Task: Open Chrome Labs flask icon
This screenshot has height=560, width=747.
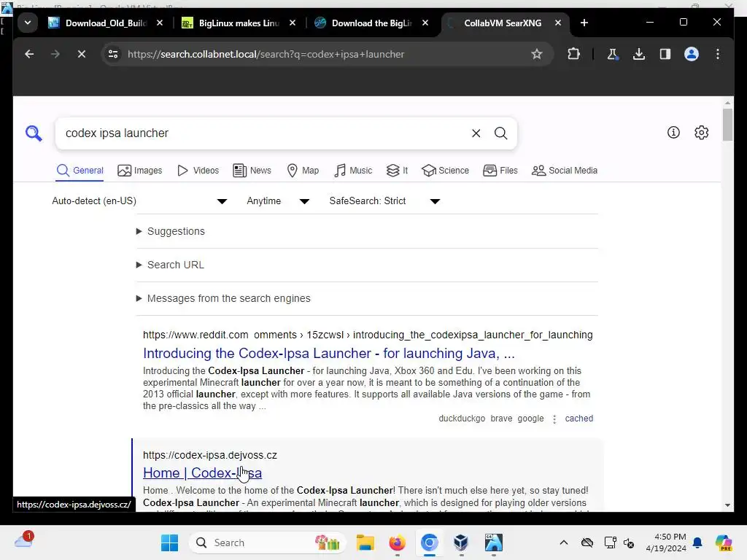Action: click(613, 54)
